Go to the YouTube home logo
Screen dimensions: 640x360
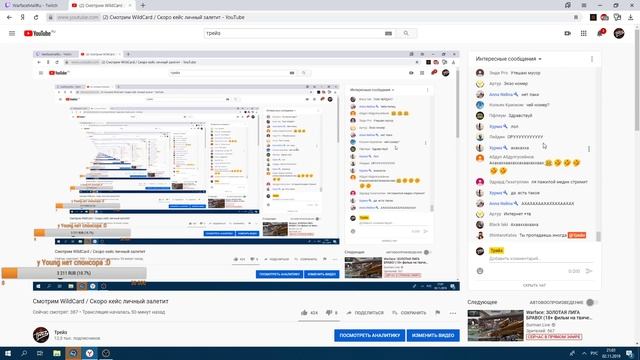point(39,33)
